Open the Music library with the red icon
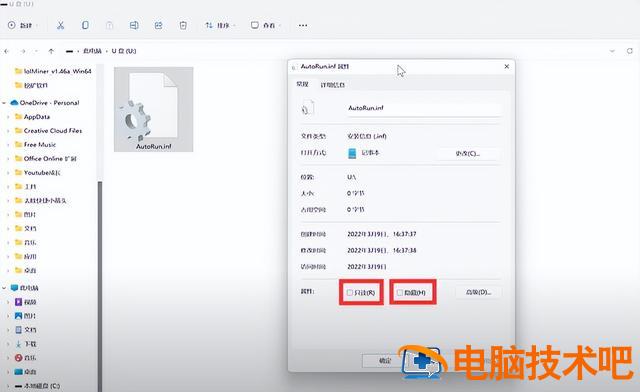This screenshot has width=640, height=392. pyautogui.click(x=25, y=358)
